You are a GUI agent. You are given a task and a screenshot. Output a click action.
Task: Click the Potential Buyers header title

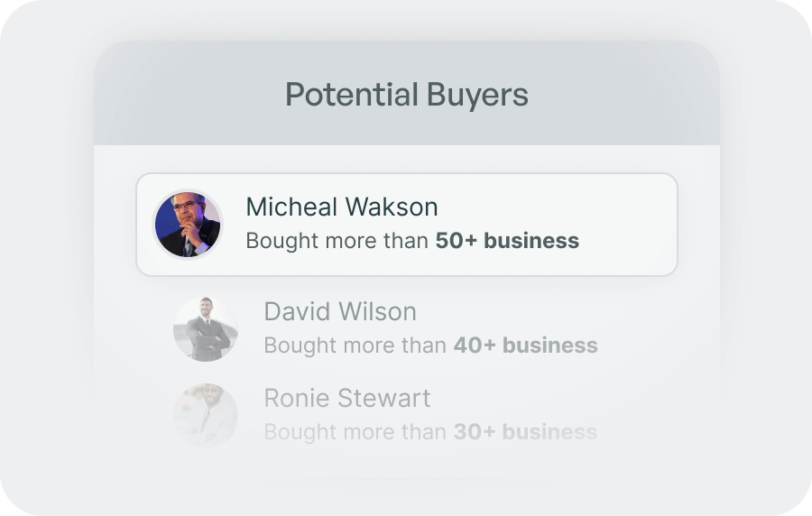click(x=407, y=95)
